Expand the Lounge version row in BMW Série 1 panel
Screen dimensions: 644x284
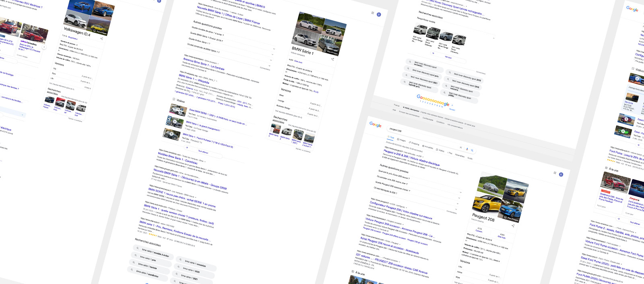pos(299,105)
